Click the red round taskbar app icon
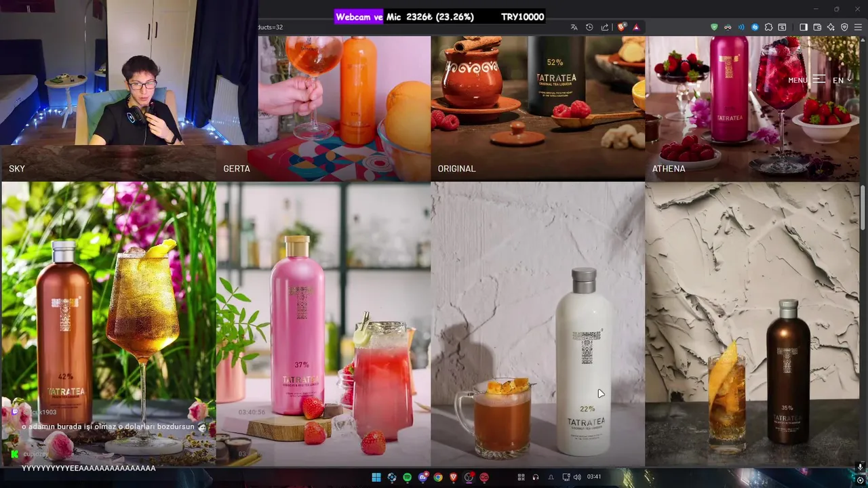 pos(484,477)
